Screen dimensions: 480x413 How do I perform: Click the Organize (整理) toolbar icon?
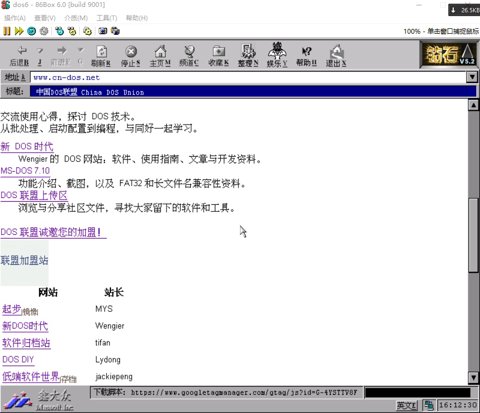pos(248,55)
